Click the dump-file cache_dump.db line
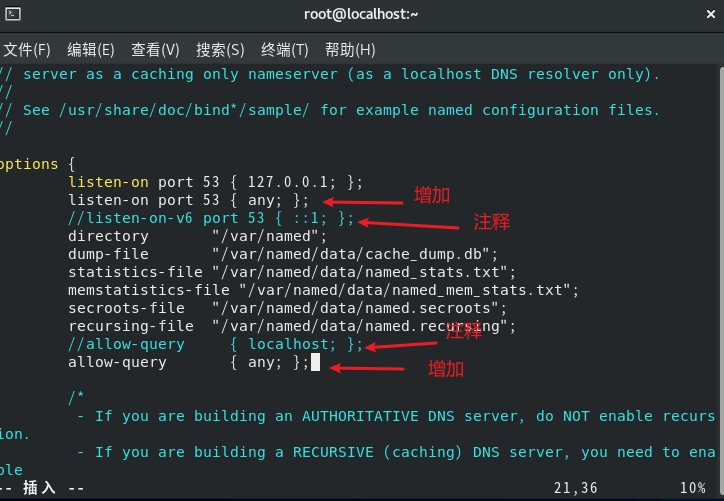The height and width of the screenshot is (501, 724). [283, 254]
